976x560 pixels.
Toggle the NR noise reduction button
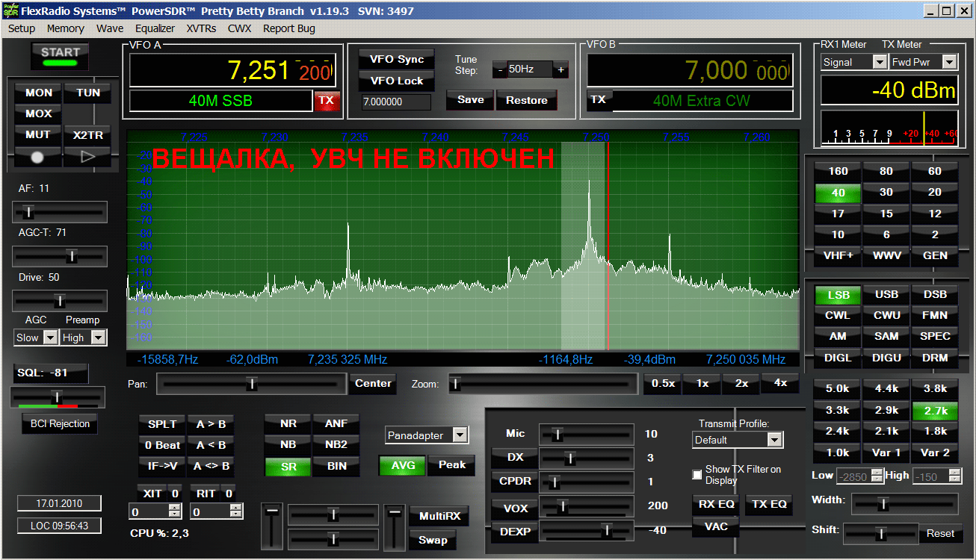[288, 423]
